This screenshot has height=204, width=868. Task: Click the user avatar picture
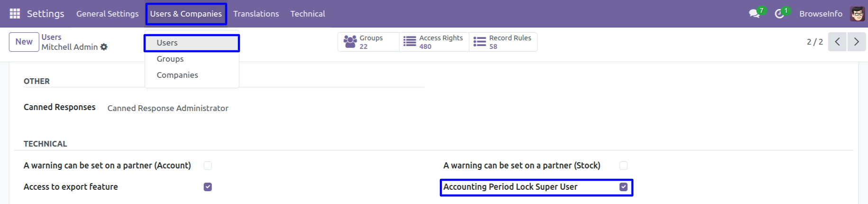857,14
